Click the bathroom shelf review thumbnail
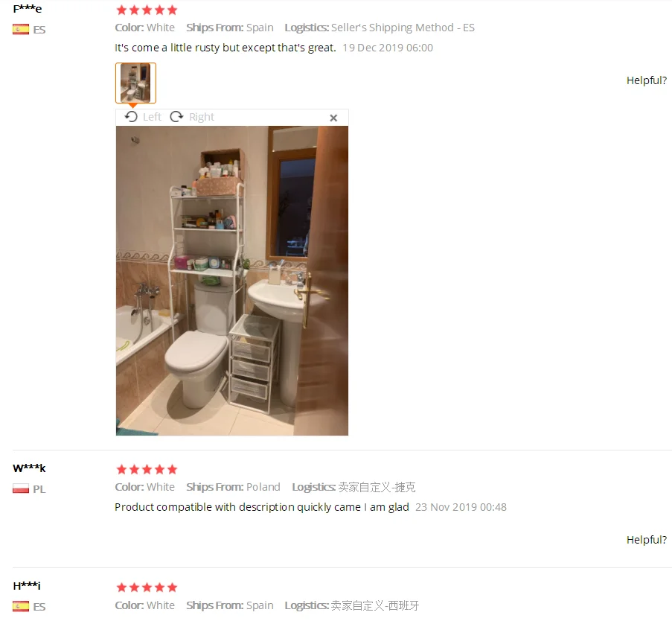 [x=135, y=83]
